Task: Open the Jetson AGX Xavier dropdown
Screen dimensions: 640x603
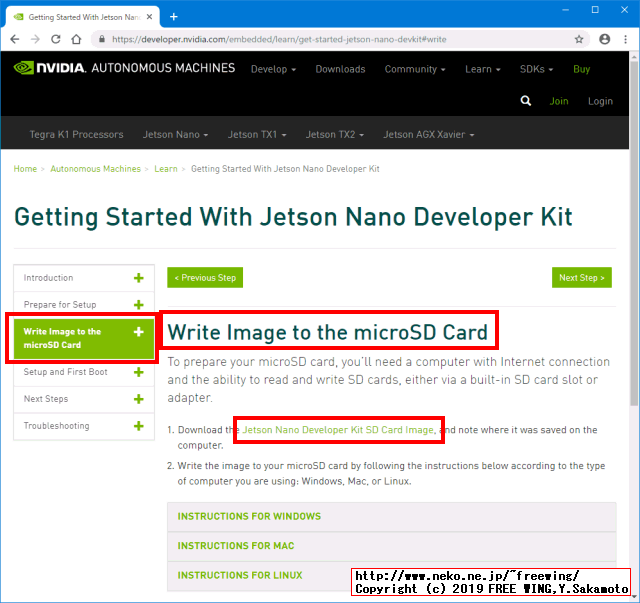Action: 429,134
